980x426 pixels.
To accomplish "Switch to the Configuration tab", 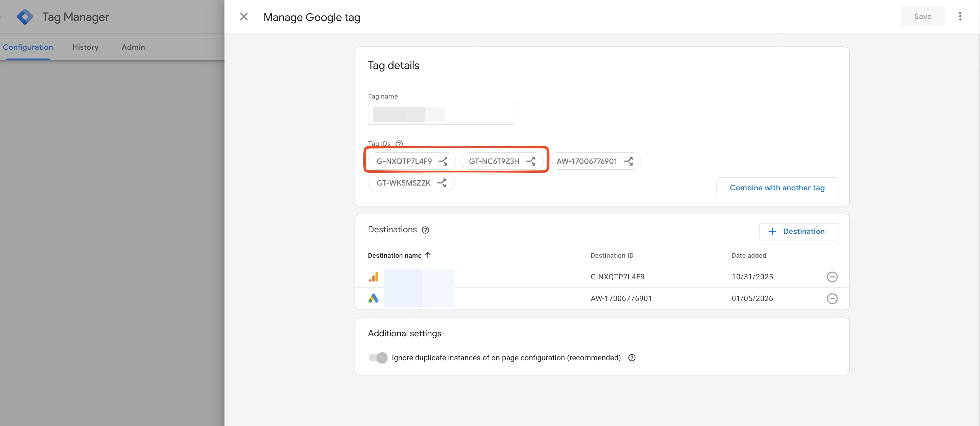I will 28,47.
